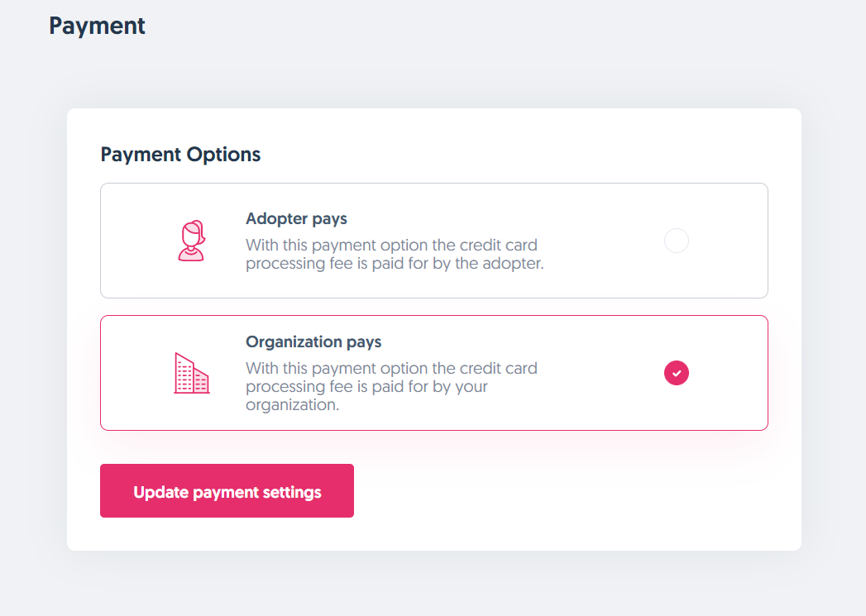Click the Payment page heading
Viewport: 866px width, 616px height.
coord(97,26)
